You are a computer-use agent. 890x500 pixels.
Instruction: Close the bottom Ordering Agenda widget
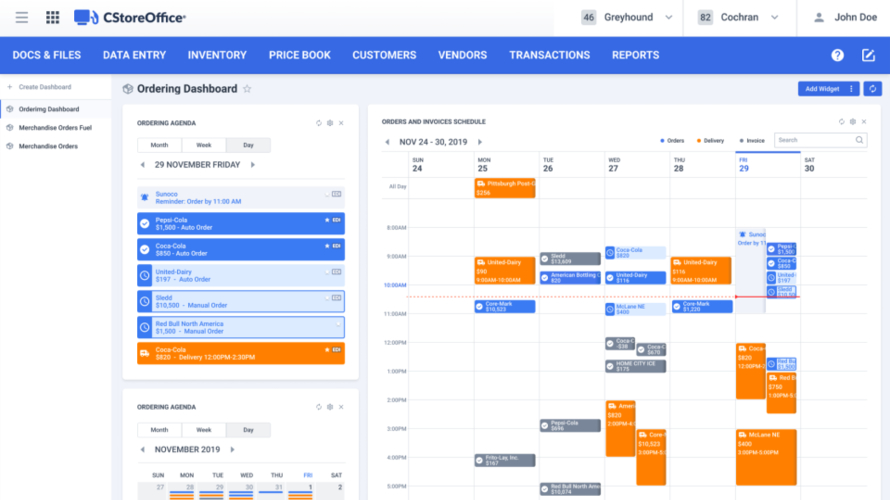point(341,407)
